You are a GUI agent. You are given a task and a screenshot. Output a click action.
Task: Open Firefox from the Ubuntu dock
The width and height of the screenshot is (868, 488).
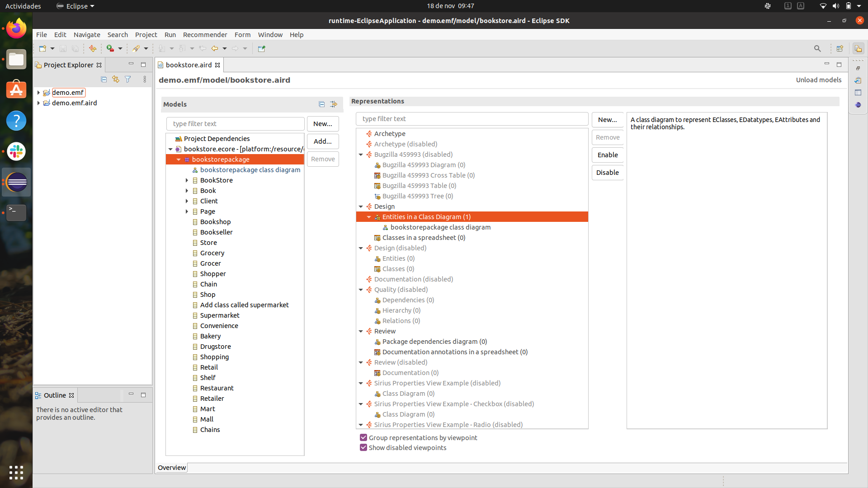tap(16, 28)
